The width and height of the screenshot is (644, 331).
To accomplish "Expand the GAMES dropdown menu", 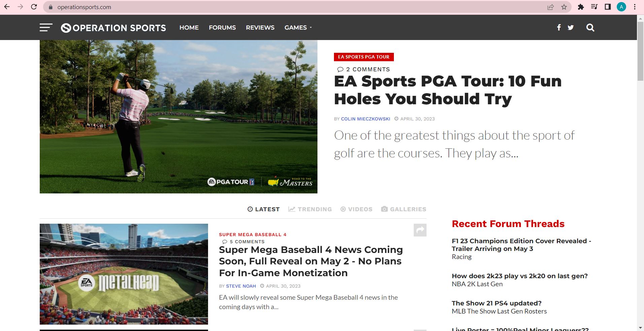I will pos(298,28).
